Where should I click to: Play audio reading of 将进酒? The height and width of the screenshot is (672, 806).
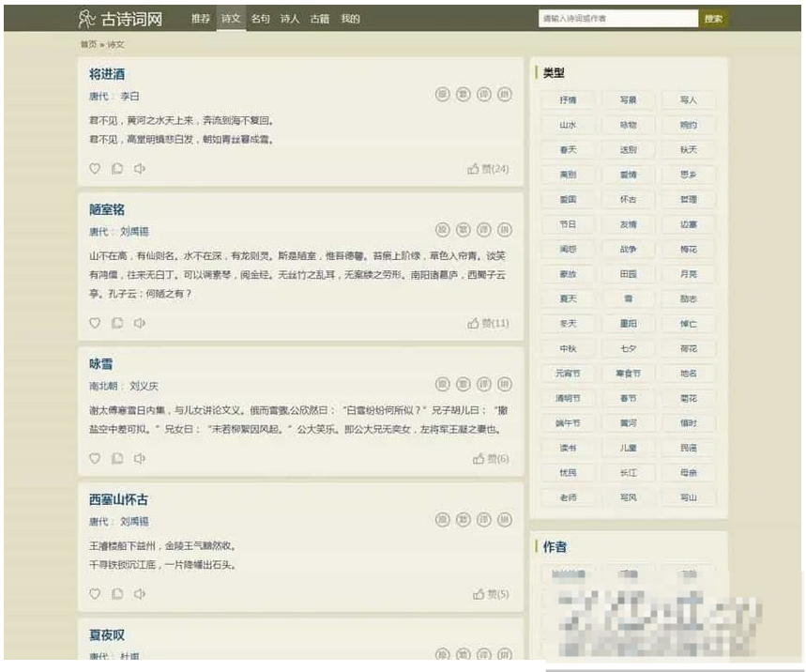click(140, 169)
